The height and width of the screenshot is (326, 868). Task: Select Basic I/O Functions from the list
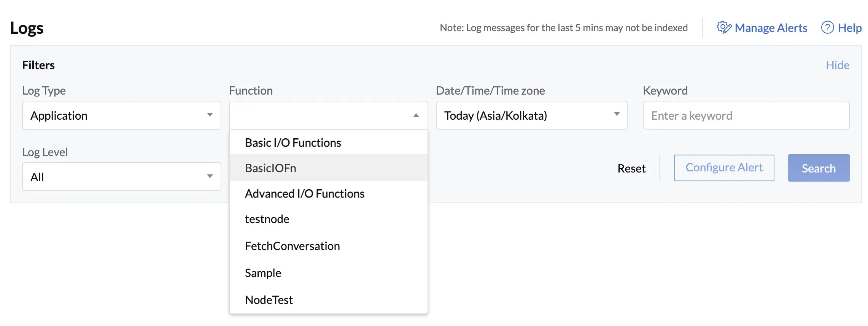click(x=329, y=142)
